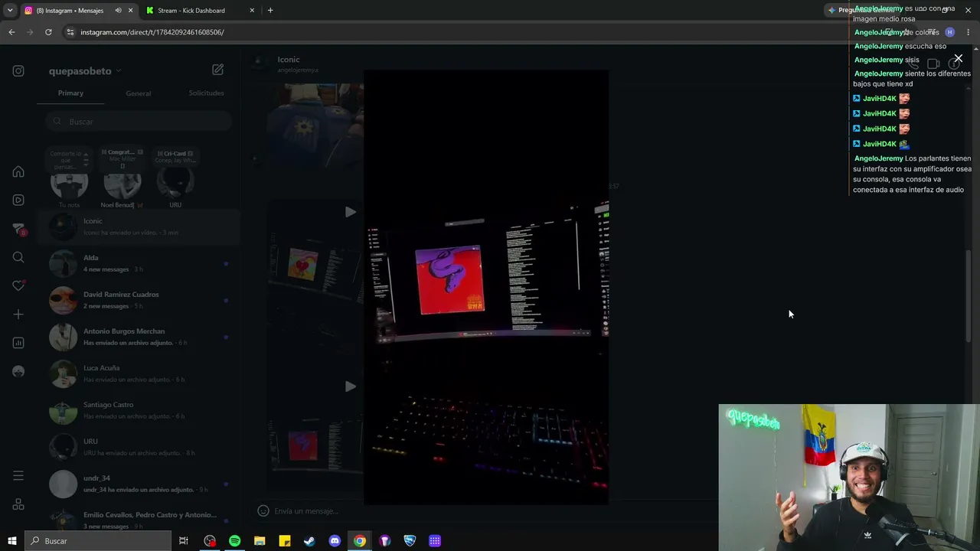Screen dimensions: 980x551
Task: Open the undr_34 conversation
Action: pyautogui.click(x=138, y=484)
